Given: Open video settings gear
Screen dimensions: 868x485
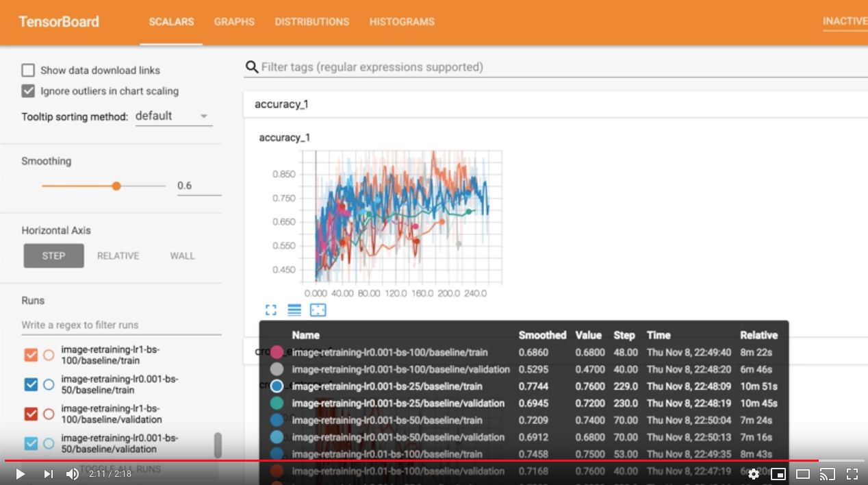Looking at the screenshot, I should tap(754, 473).
